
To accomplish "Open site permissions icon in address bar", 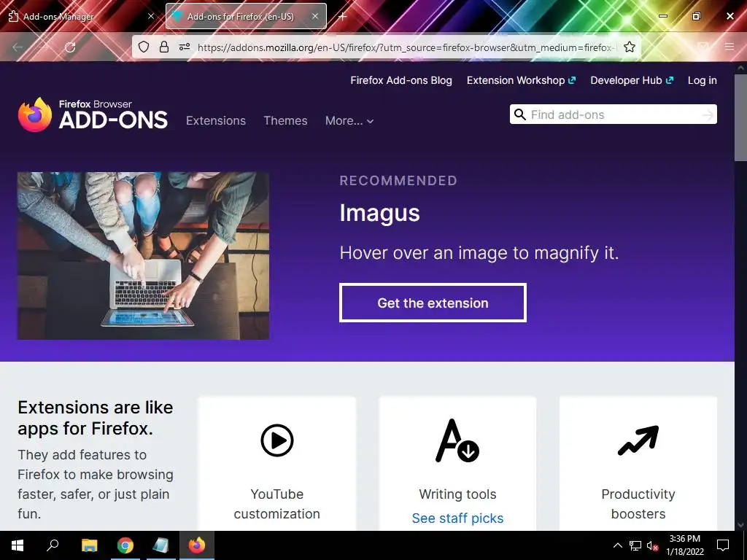I will pos(185,47).
